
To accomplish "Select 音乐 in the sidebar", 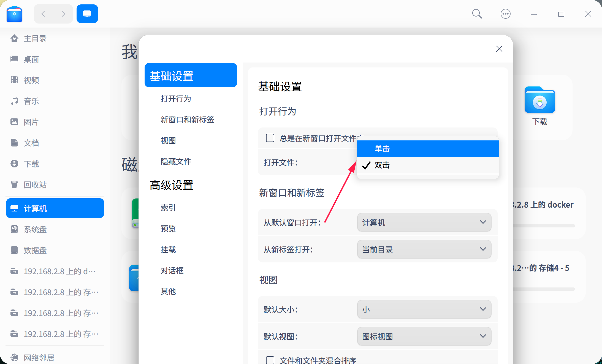I will tap(31, 101).
